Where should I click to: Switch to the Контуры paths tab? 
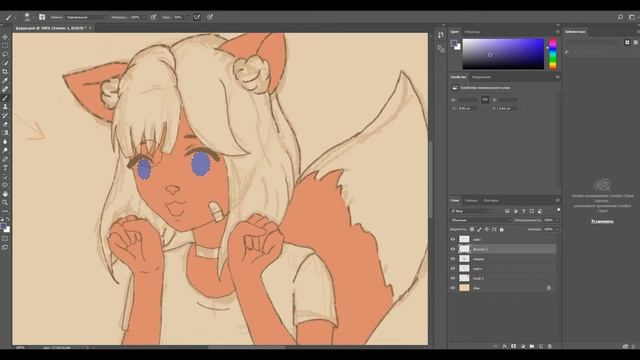(491, 200)
